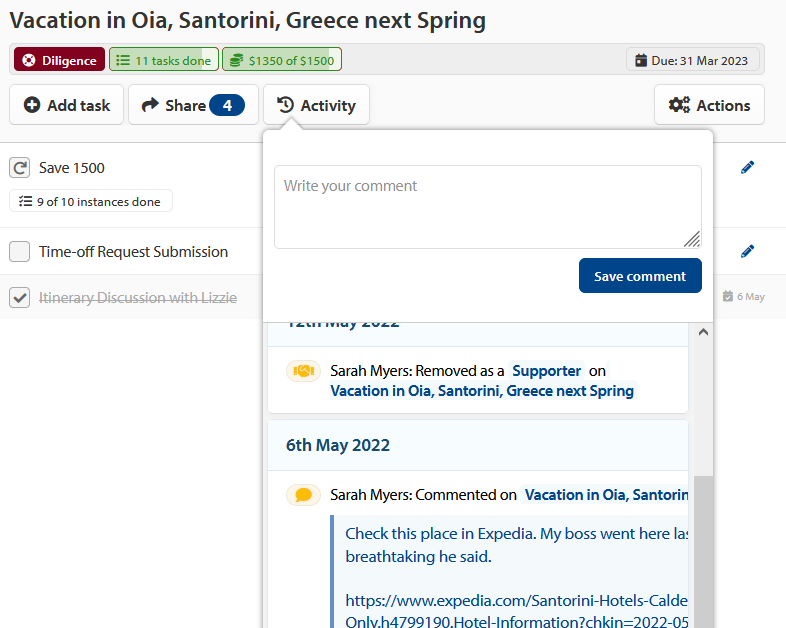The height and width of the screenshot is (628, 786).
Task: Click the Save comment button
Action: 640,276
